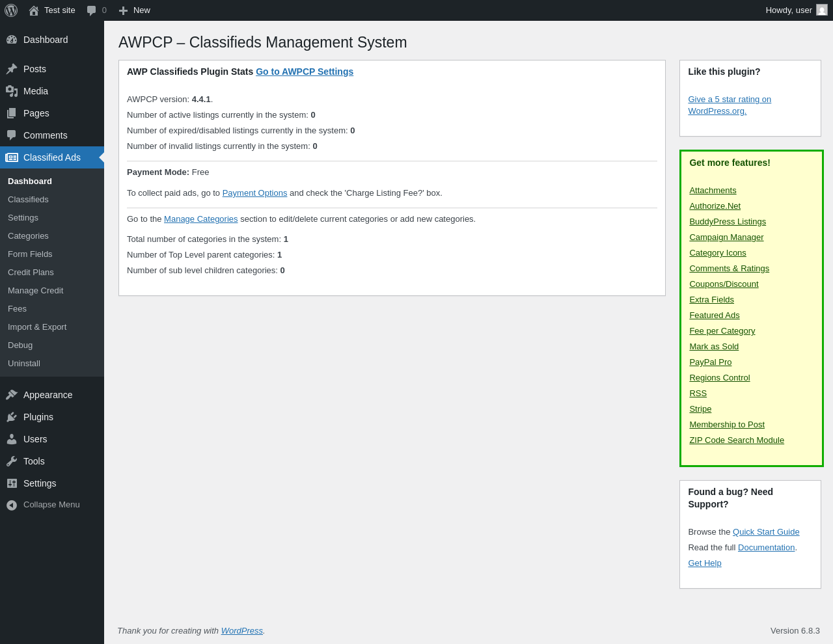Click the Manage Categories link
Image resolution: width=833 pixels, height=644 pixels.
200,219
